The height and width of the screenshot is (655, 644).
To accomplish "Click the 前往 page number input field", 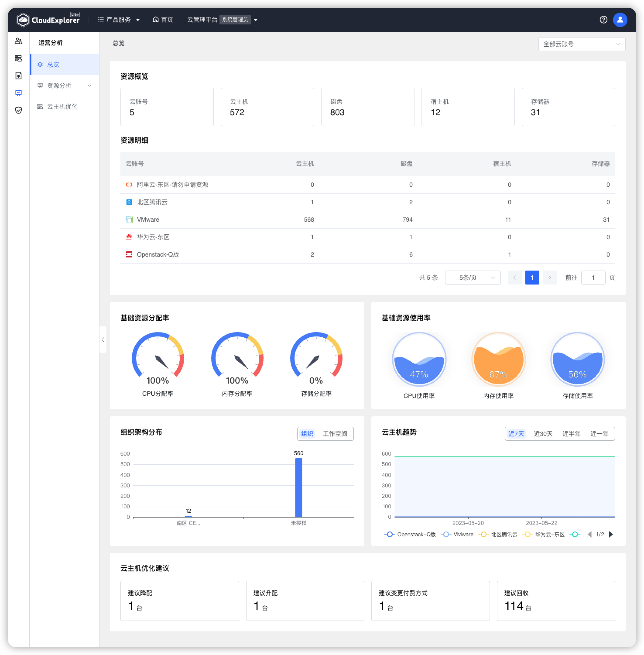I will point(593,278).
